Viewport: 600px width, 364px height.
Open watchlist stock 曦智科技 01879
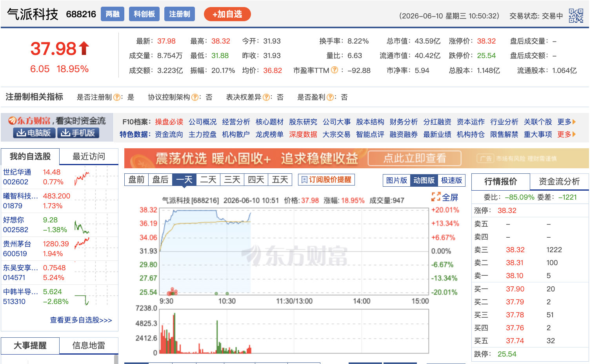coord(60,201)
